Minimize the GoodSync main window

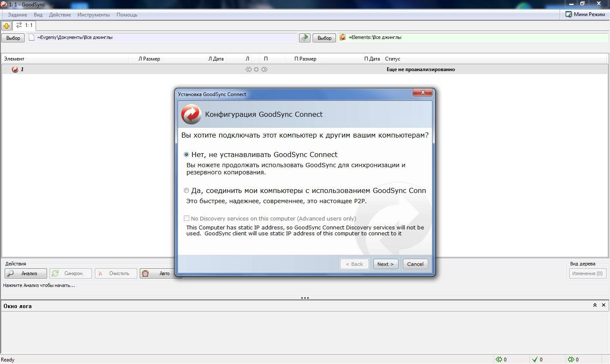(x=571, y=3)
